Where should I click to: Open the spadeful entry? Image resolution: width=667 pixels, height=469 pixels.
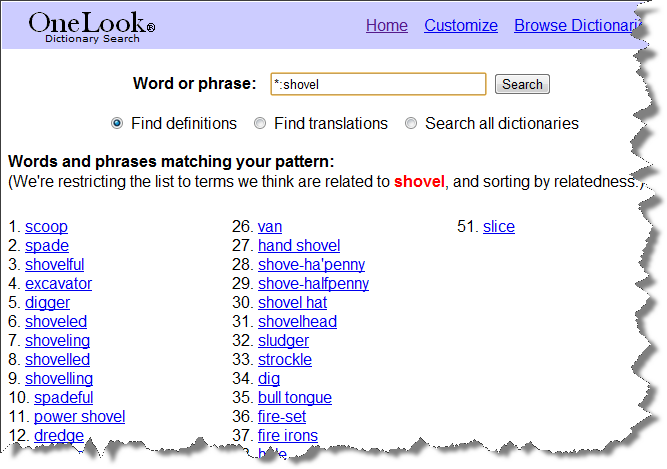click(x=63, y=397)
